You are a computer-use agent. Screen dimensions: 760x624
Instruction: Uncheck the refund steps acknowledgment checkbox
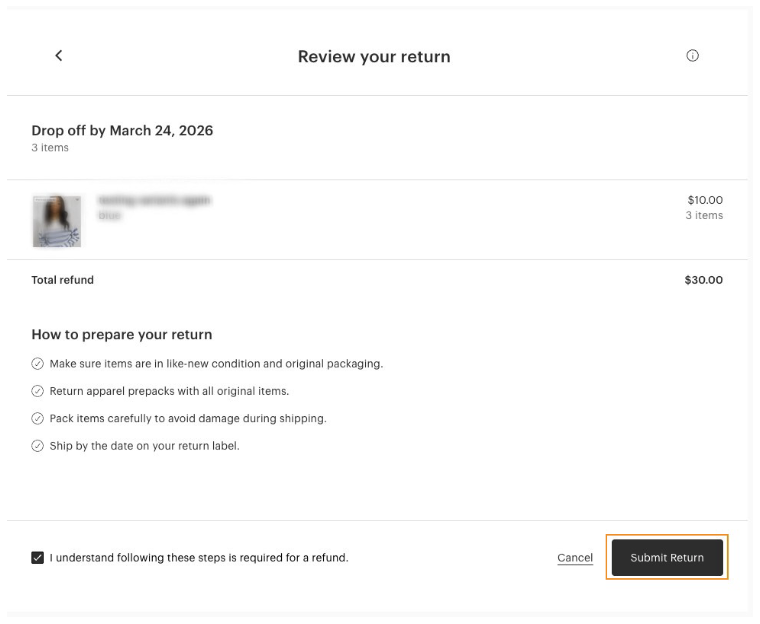pos(38,558)
